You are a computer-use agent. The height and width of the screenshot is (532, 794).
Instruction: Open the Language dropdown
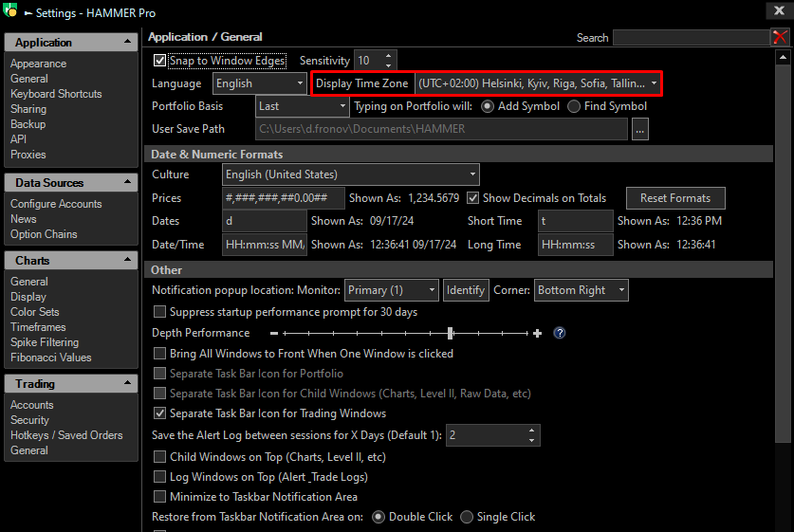pos(259,83)
